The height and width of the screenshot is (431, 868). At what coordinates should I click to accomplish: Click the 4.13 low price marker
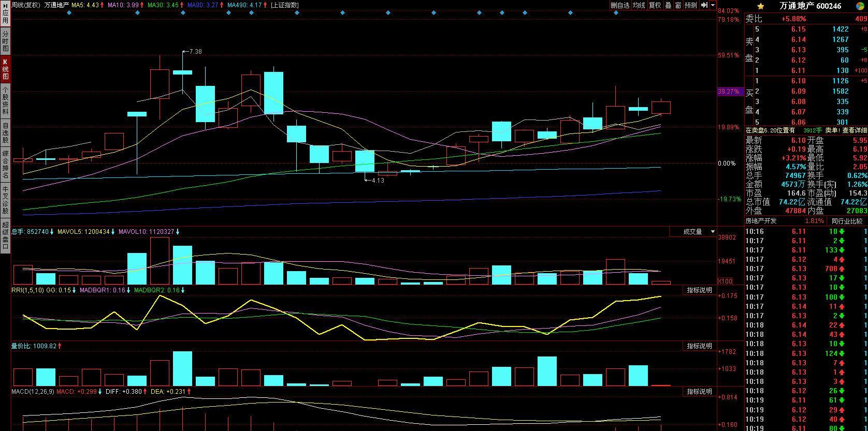(x=378, y=181)
